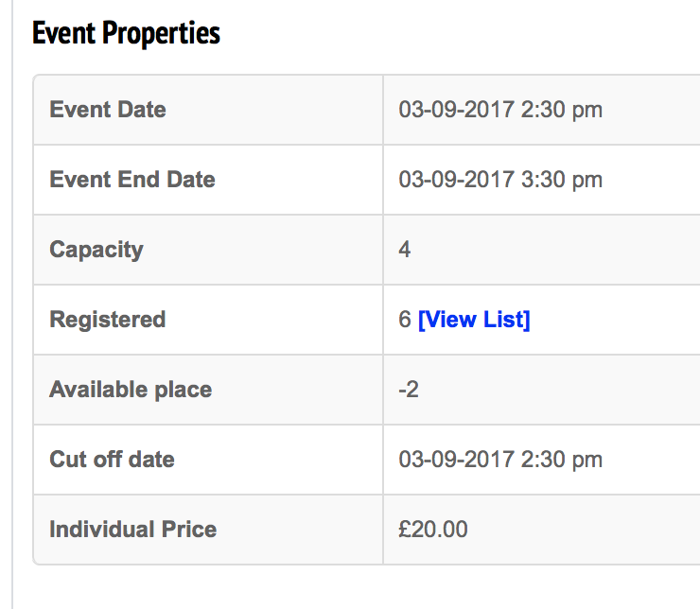Click the Capacity value 4
The height and width of the screenshot is (609, 700).
[405, 250]
